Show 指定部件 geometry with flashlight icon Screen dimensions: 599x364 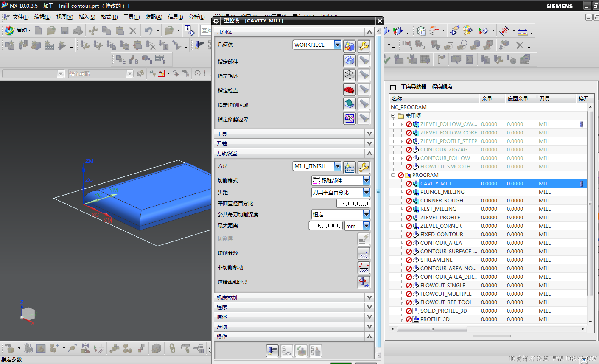tap(364, 61)
